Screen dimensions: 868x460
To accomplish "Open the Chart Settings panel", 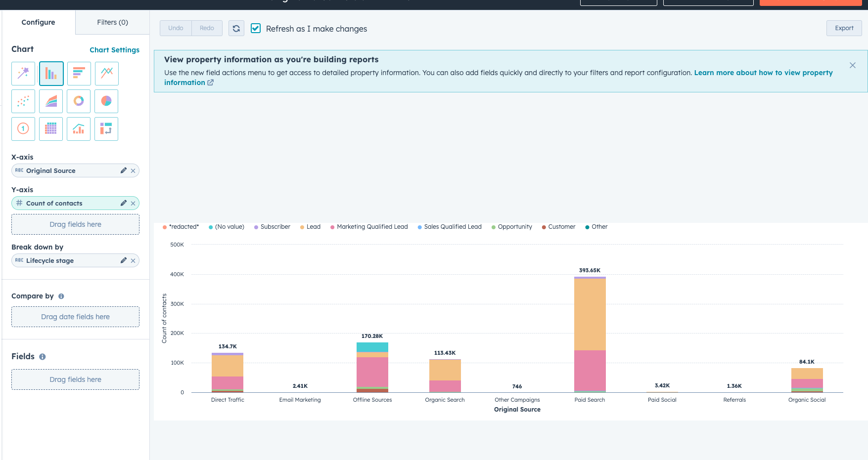I will point(114,49).
